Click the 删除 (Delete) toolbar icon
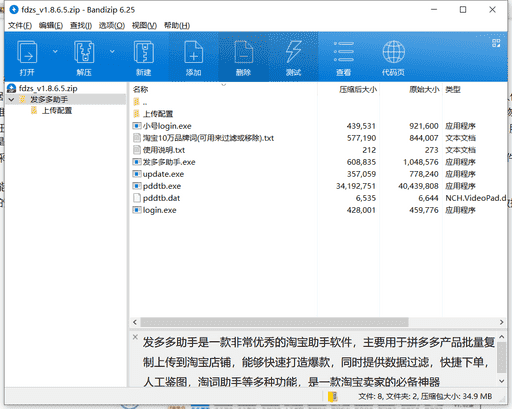512x409 pixels. [x=243, y=52]
